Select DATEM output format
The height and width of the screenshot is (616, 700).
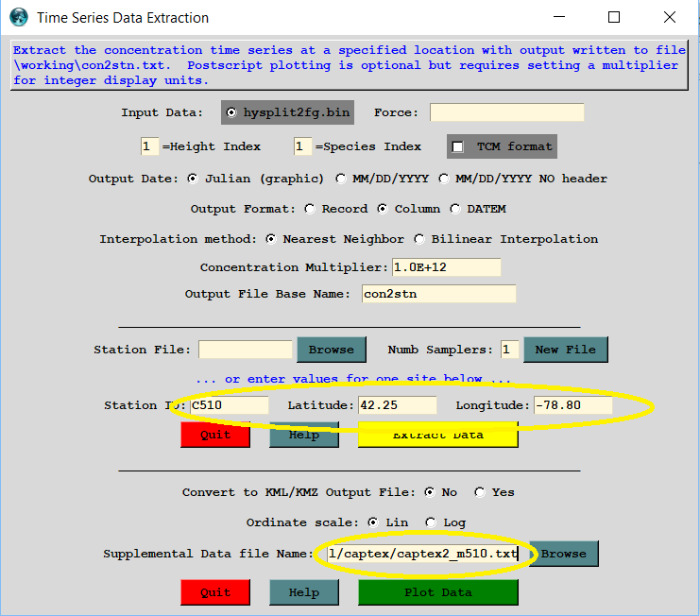pos(456,209)
